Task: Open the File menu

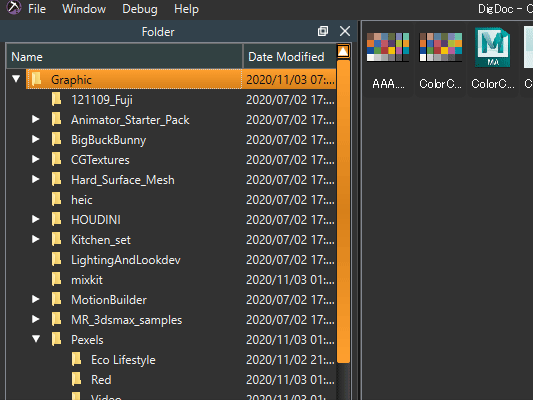Action: 37,9
